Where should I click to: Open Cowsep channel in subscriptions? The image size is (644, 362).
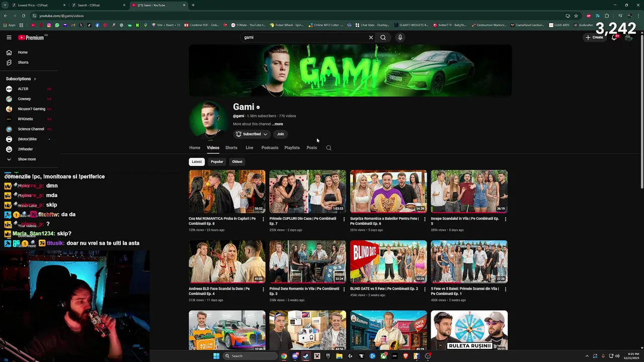23,99
